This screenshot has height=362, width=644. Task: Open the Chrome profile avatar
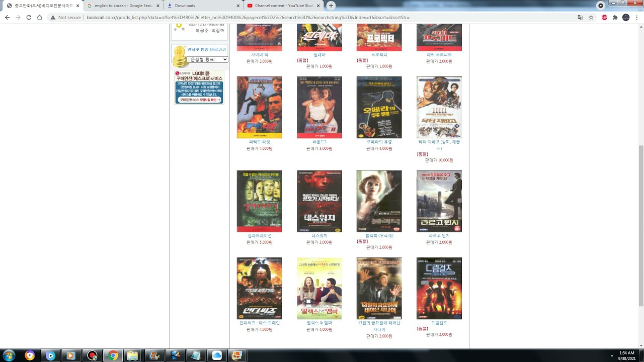[x=626, y=17]
